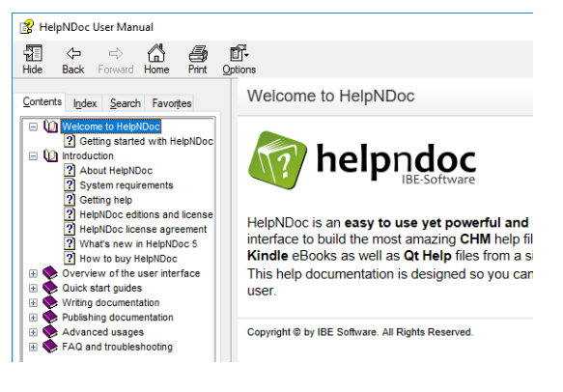The width and height of the screenshot is (563, 392).
Task: Expand FAQ and troubleshooting node
Action: pos(33,348)
